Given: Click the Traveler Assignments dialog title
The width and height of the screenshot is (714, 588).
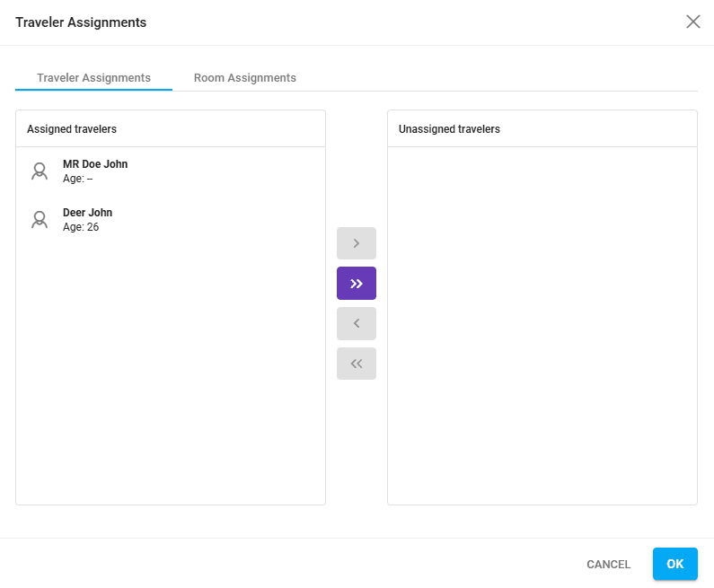Looking at the screenshot, I should 81,22.
